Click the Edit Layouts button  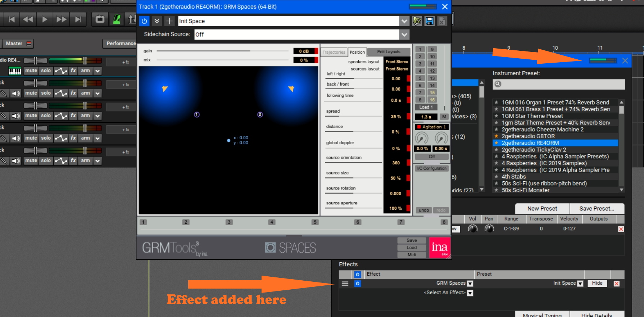click(389, 52)
